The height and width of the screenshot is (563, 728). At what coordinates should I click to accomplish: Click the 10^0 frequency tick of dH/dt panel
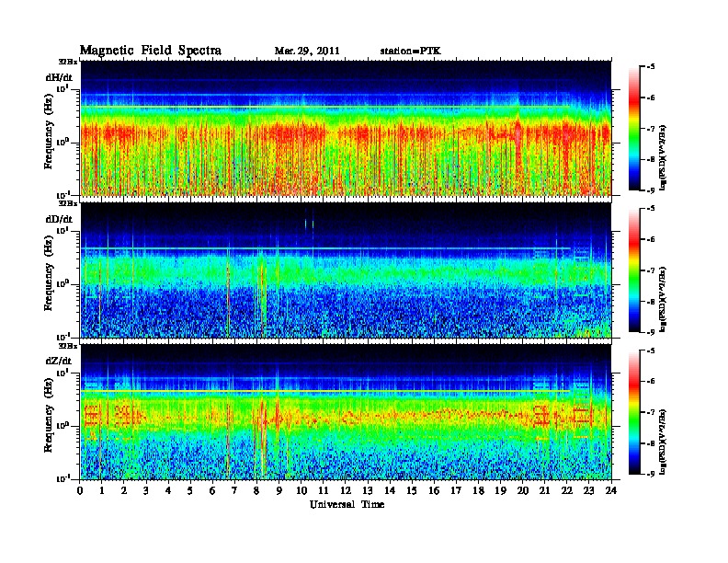pyautogui.click(x=63, y=142)
